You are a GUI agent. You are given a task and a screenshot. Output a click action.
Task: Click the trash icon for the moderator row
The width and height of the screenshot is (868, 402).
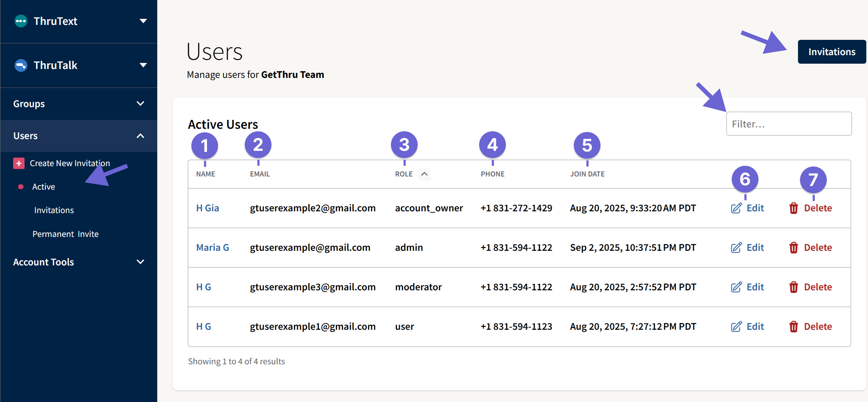[x=794, y=287]
